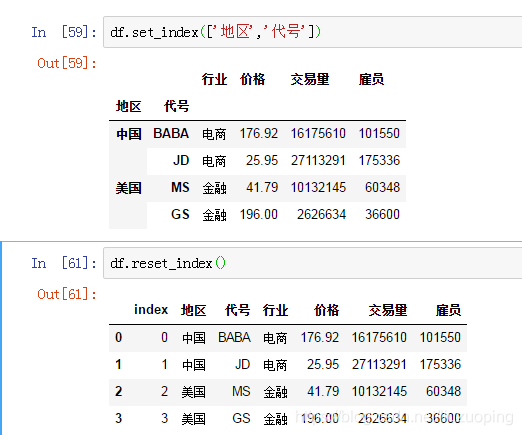Select the In [61] prompt label

[x=64, y=263]
